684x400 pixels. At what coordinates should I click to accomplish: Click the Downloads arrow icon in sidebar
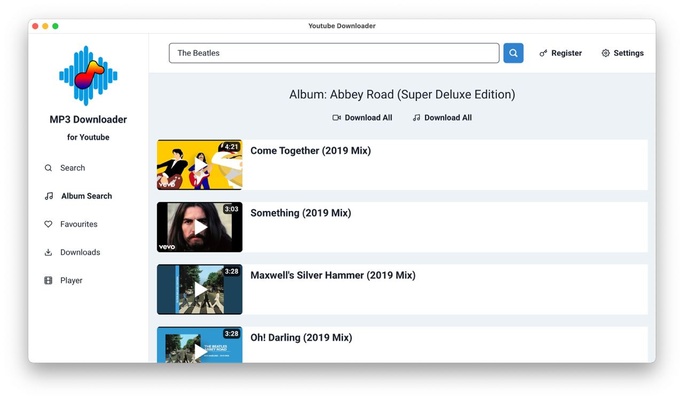[48, 253]
